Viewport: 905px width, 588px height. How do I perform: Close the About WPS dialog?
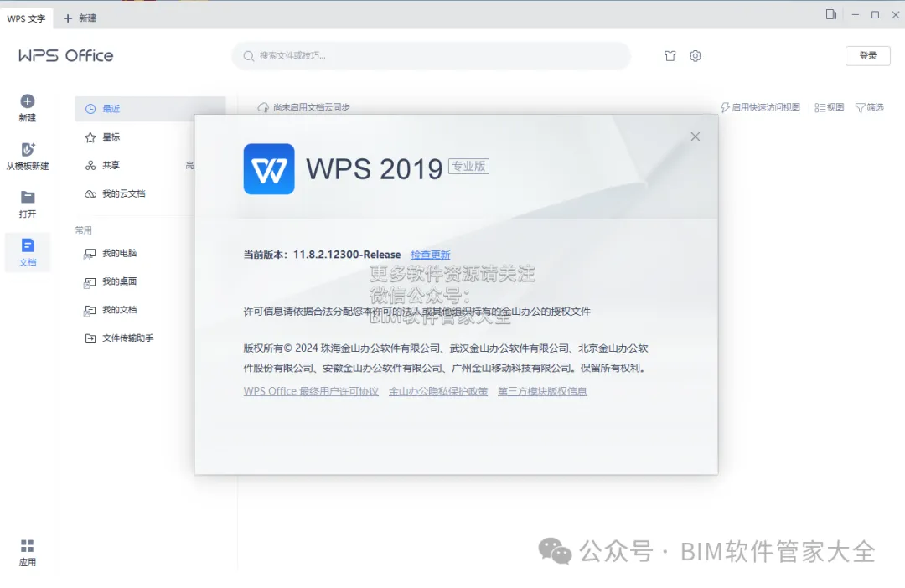696,137
